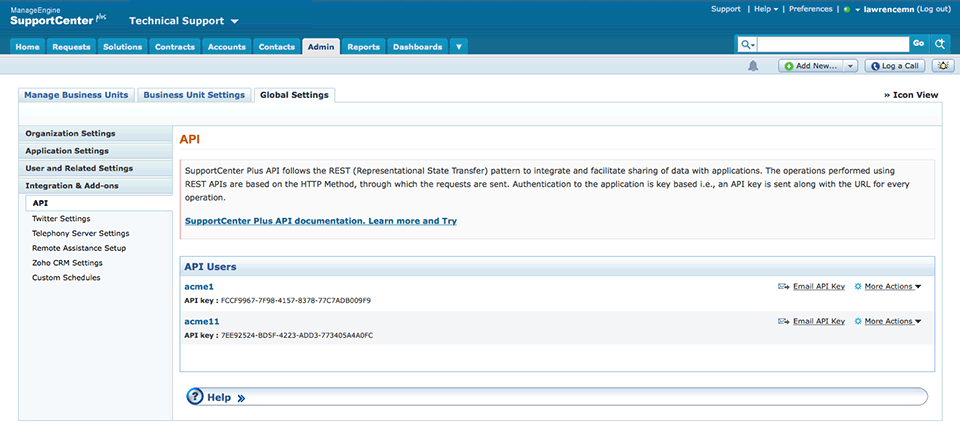Image resolution: width=960 pixels, height=431 pixels.
Task: Open More Actions for acme11
Action: tap(893, 321)
